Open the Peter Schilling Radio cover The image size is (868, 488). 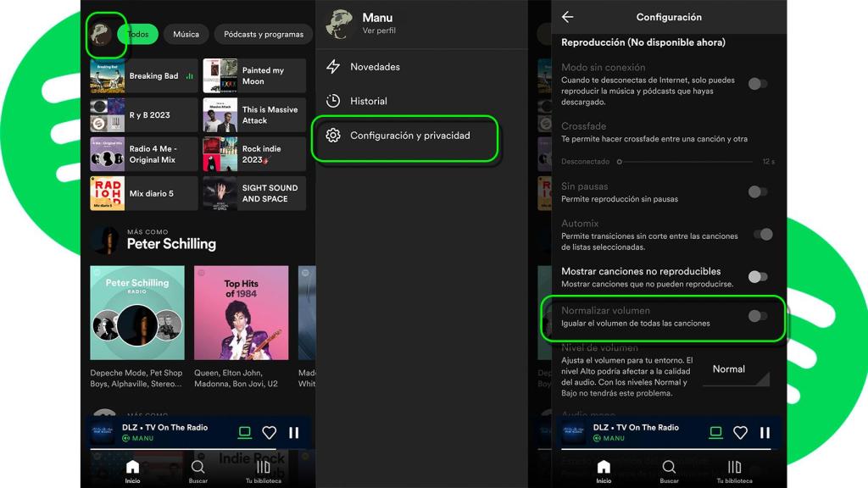click(137, 313)
